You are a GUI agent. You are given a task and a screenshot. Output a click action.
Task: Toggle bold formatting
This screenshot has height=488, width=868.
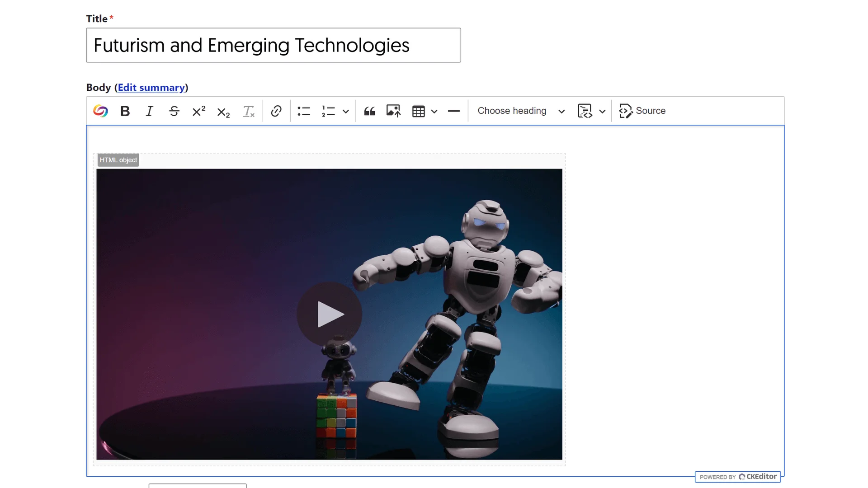tap(125, 111)
